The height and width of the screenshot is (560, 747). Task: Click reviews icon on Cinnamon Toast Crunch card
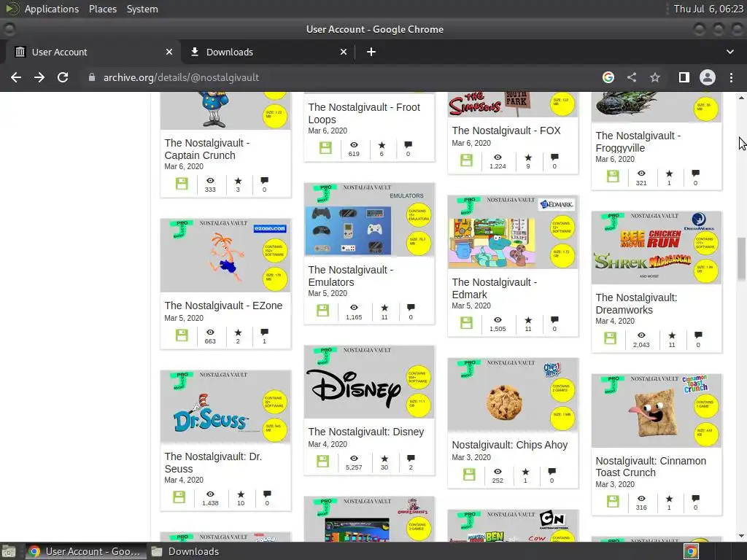pos(695,498)
